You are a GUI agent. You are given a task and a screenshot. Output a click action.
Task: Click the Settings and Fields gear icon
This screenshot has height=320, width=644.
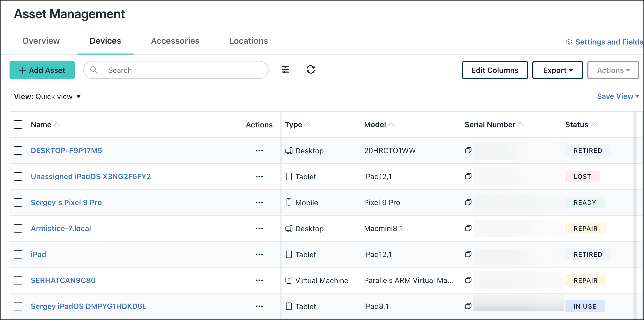pyautogui.click(x=569, y=42)
